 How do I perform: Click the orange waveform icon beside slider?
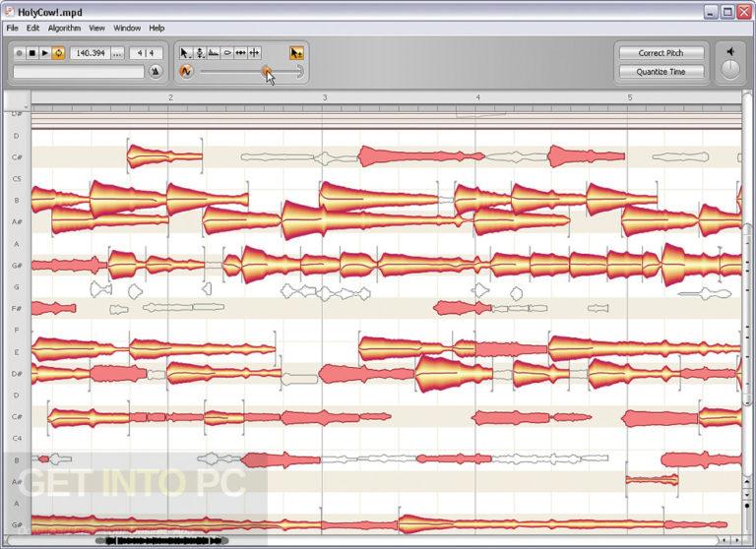click(x=186, y=72)
